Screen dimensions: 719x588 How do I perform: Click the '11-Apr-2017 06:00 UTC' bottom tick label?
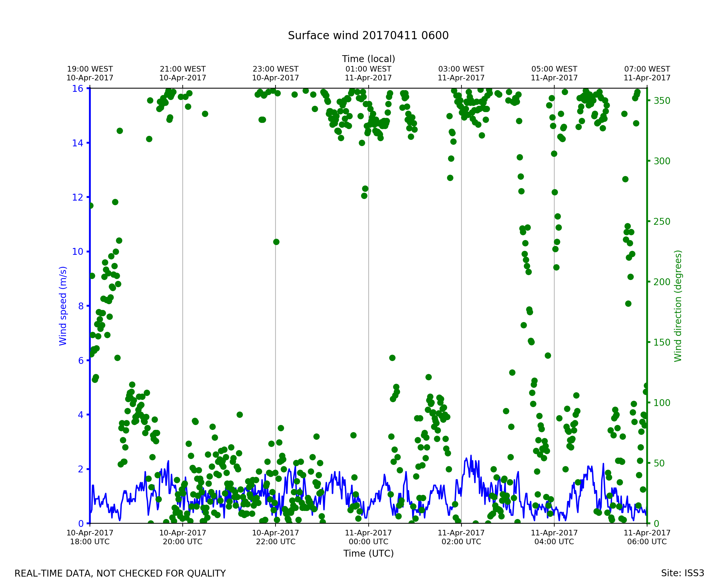tap(647, 537)
